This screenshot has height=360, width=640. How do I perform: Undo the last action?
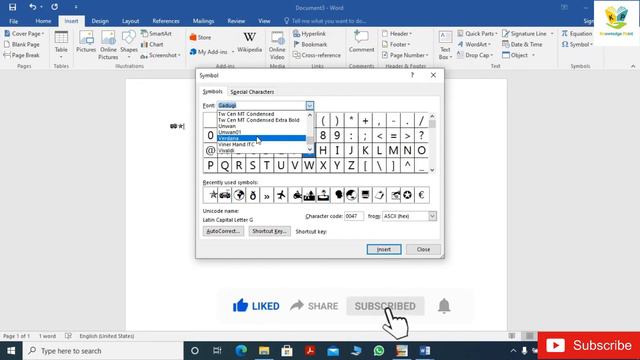pos(33,7)
